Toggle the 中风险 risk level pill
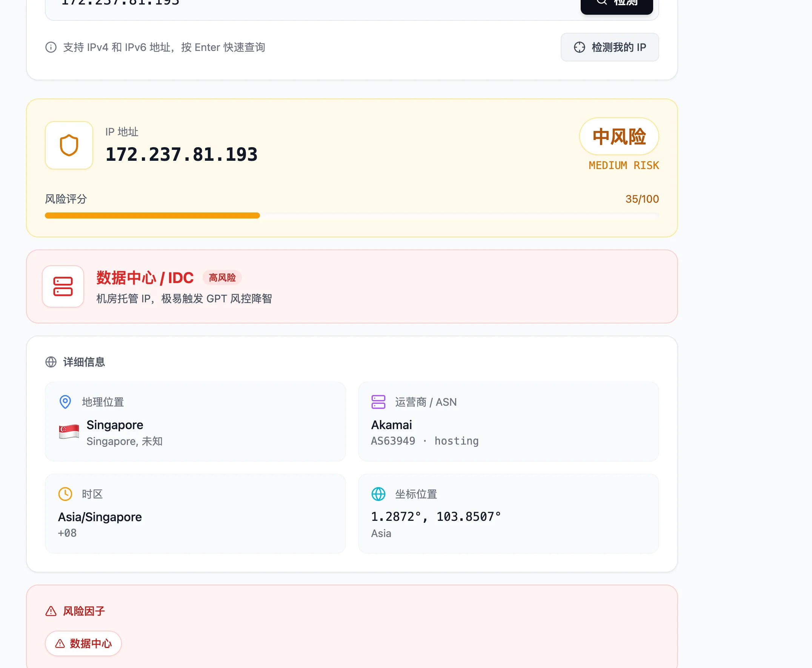 click(x=619, y=136)
